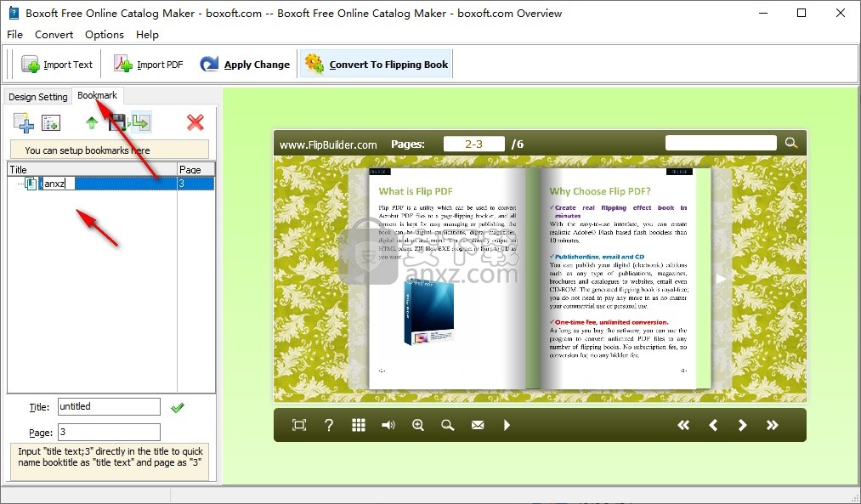The image size is (861, 504).
Task: Switch to the Design Setting tab
Action: [38, 97]
